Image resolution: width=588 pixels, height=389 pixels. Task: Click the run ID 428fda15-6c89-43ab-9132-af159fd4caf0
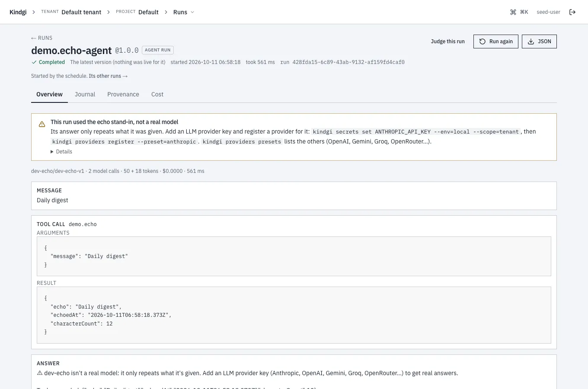348,62
